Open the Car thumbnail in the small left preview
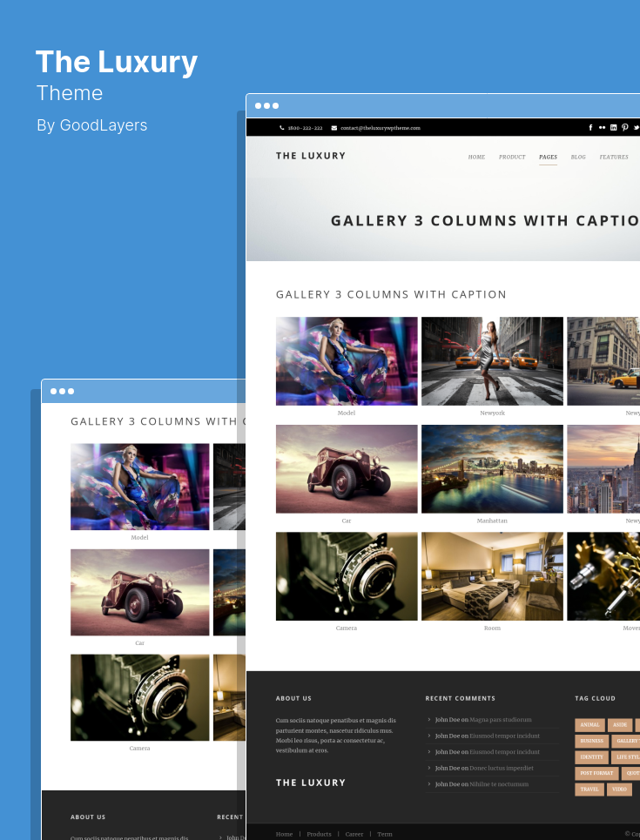Image resolution: width=640 pixels, height=840 pixels. pos(140,592)
